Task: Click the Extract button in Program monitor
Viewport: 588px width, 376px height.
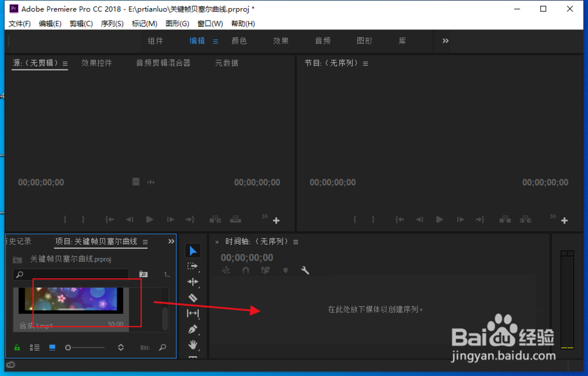Action: point(525,219)
